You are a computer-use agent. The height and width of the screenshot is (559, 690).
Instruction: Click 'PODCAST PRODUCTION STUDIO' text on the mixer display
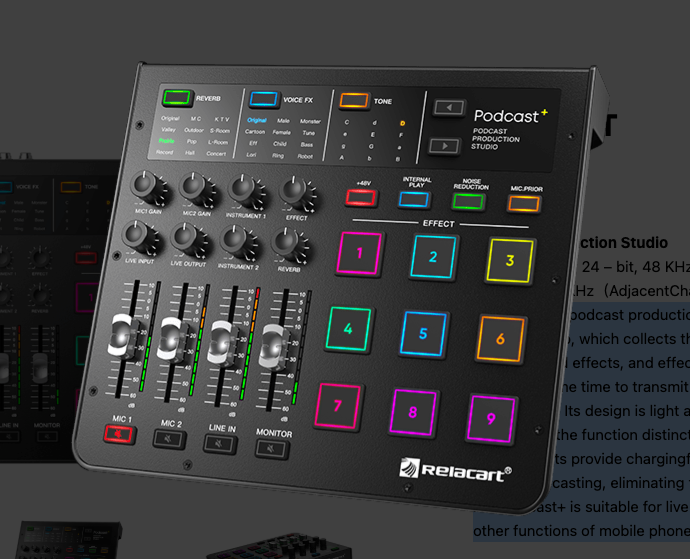pos(495,139)
